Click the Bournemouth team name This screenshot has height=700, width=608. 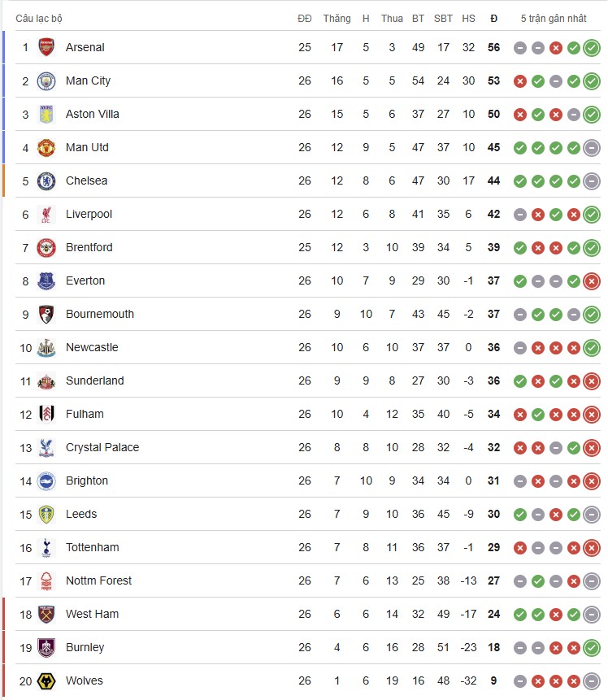point(100,314)
